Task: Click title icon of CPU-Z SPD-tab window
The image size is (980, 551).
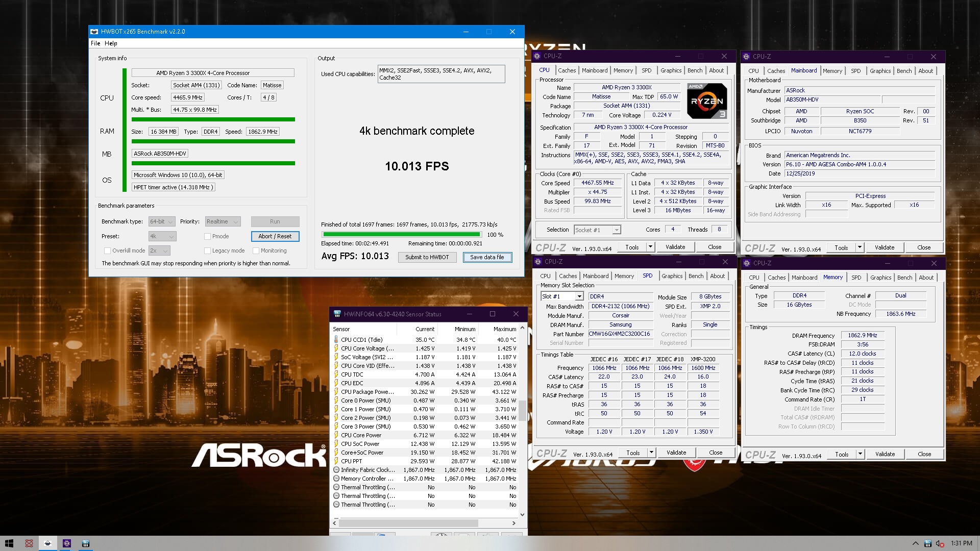Action: click(x=538, y=262)
